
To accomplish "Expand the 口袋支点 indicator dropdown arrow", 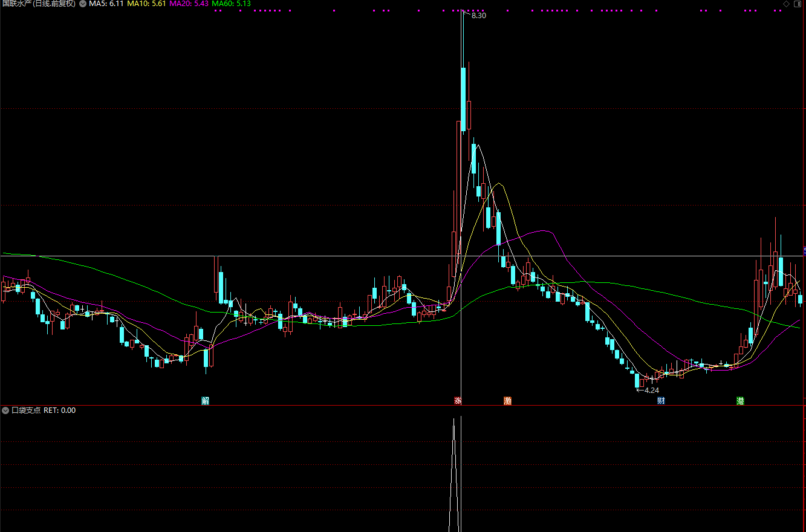I will click(5, 410).
